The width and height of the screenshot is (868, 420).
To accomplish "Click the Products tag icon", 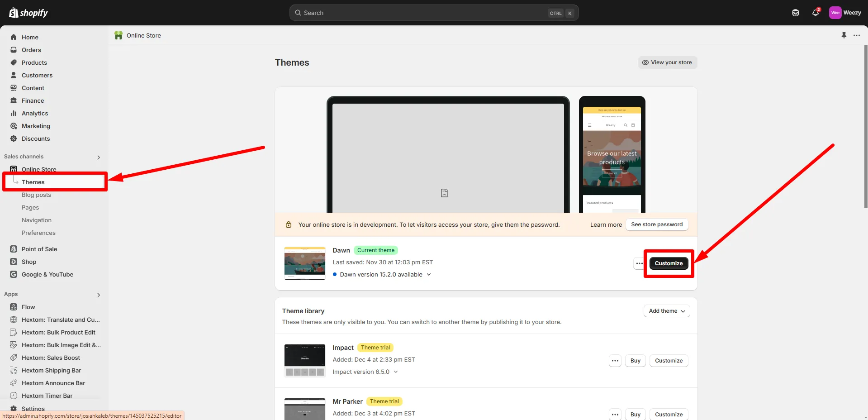I will (14, 62).
